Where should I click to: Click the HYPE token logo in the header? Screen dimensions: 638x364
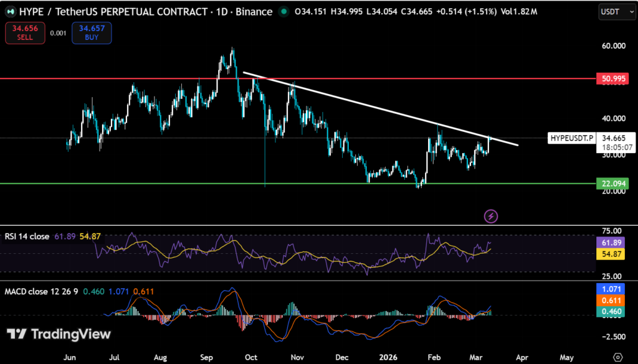[12, 11]
